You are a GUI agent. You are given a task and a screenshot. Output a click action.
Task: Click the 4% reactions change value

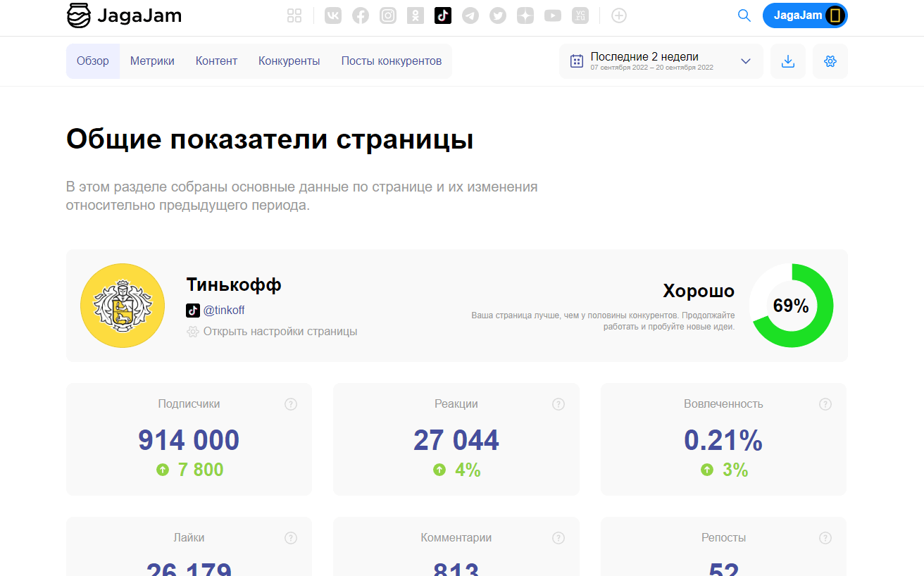pyautogui.click(x=468, y=470)
